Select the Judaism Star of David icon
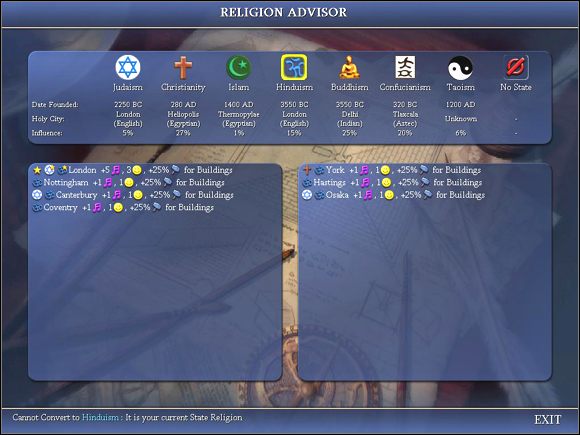 tap(128, 67)
